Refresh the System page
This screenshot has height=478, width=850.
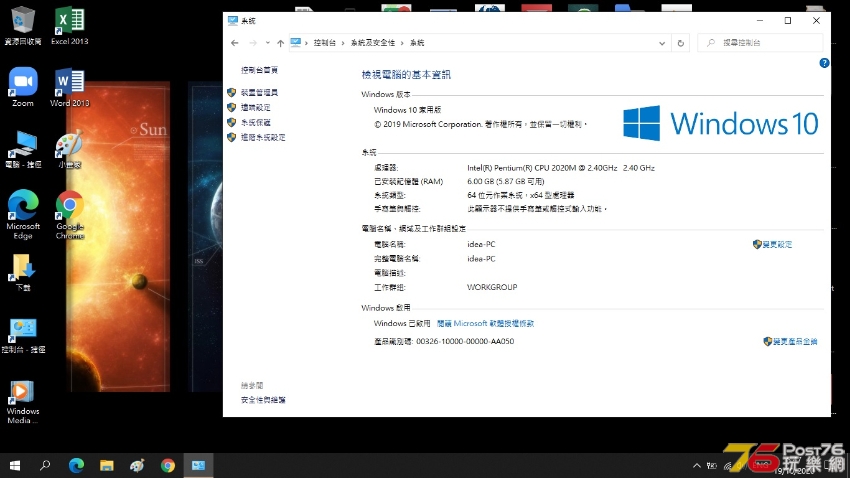click(x=681, y=43)
